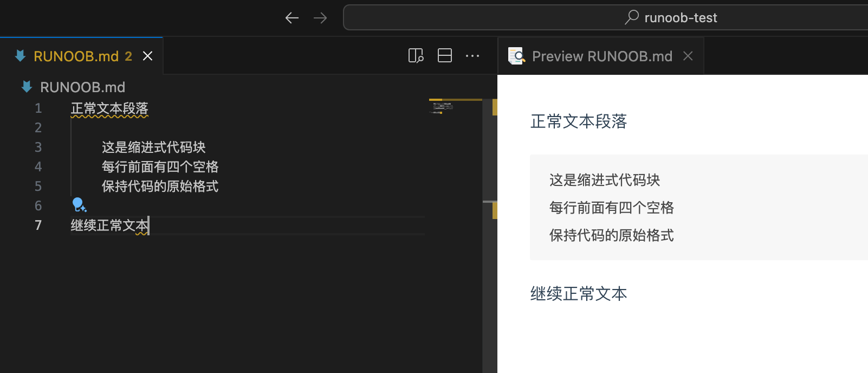The width and height of the screenshot is (868, 373).
Task: Go back with the left arrow
Action: click(292, 18)
